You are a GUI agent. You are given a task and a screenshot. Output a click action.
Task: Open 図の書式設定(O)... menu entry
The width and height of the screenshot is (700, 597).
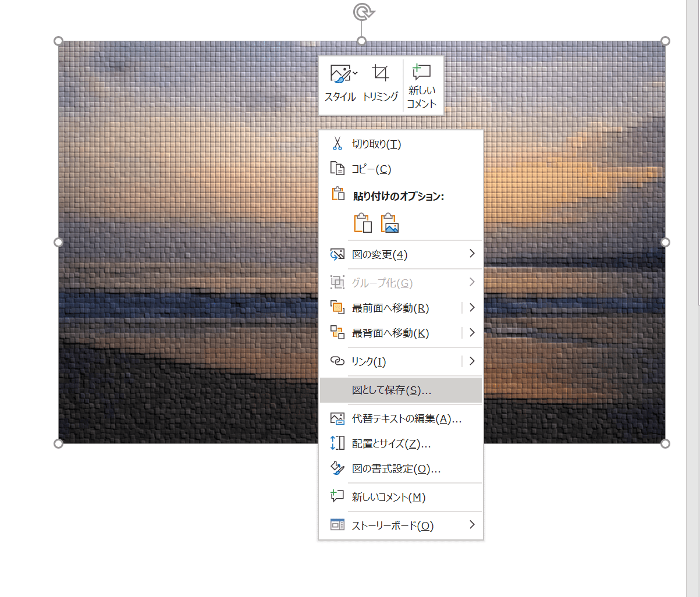point(401,468)
